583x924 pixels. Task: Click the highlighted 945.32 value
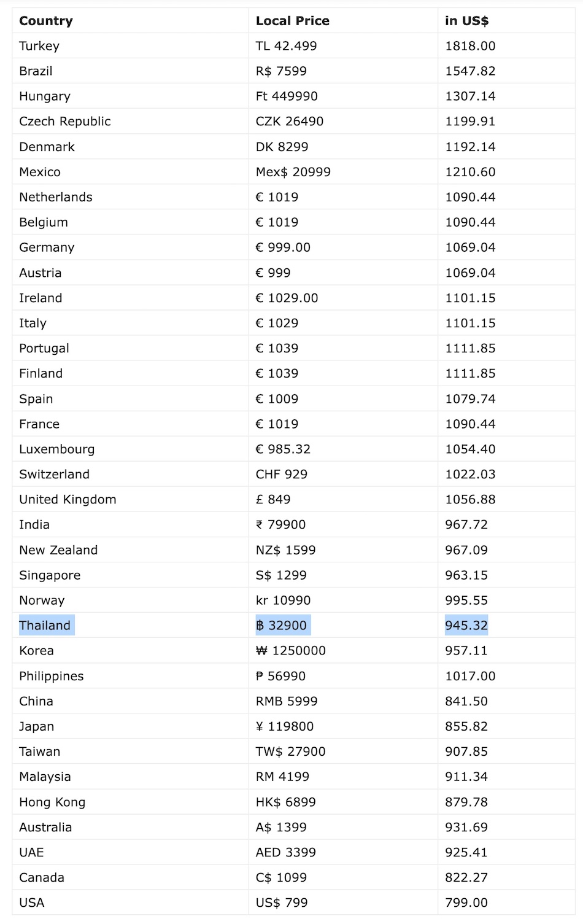(x=466, y=626)
